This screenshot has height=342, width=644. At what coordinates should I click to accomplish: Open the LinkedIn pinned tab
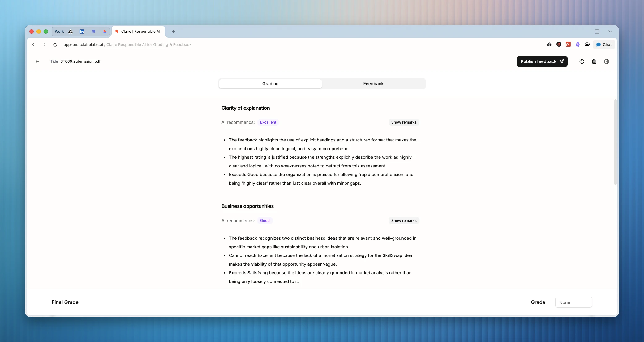click(x=82, y=32)
